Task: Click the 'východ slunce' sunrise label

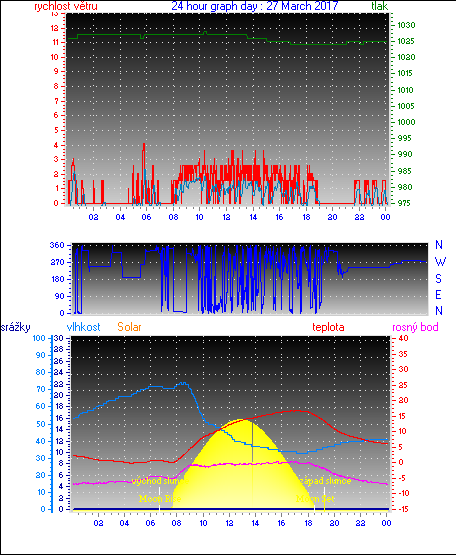Action: click(158, 481)
